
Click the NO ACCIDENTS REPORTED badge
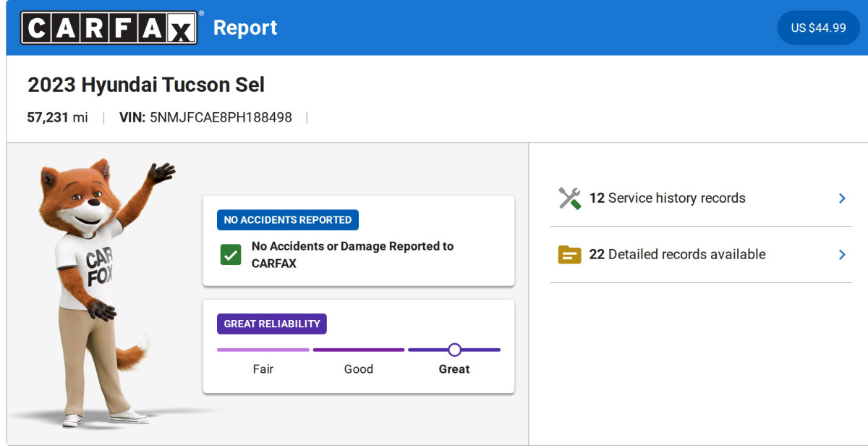pos(288,220)
